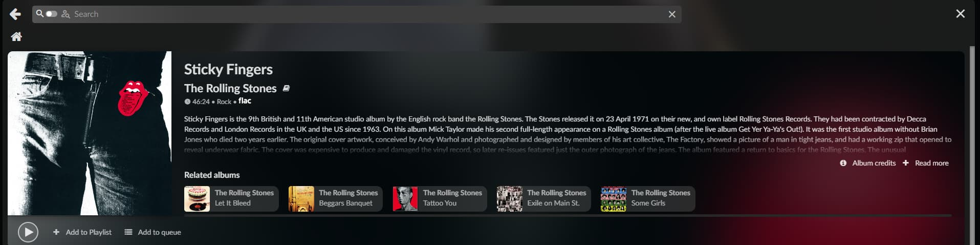Click the Sticky Fingers cover artwork
The height and width of the screenshot is (245, 980).
90,133
